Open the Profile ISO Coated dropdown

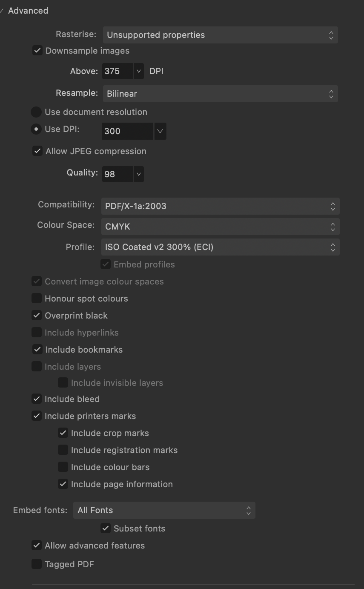click(x=221, y=247)
